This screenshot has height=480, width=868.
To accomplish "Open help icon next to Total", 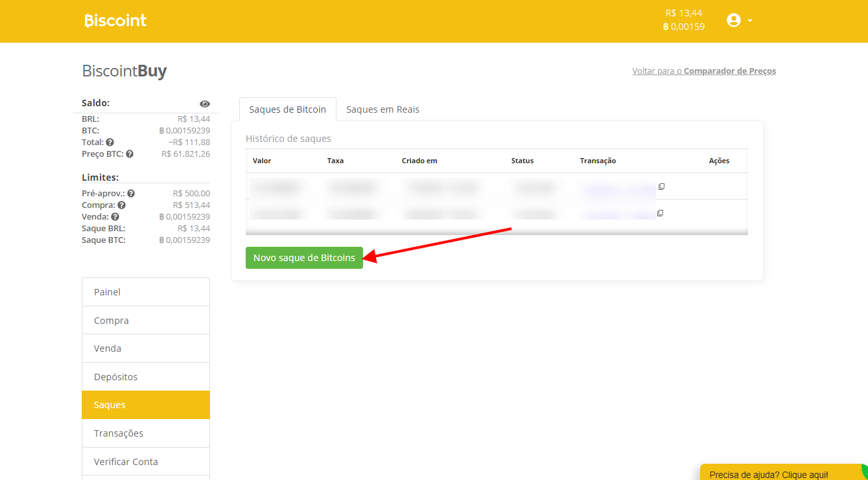I will click(x=110, y=143).
